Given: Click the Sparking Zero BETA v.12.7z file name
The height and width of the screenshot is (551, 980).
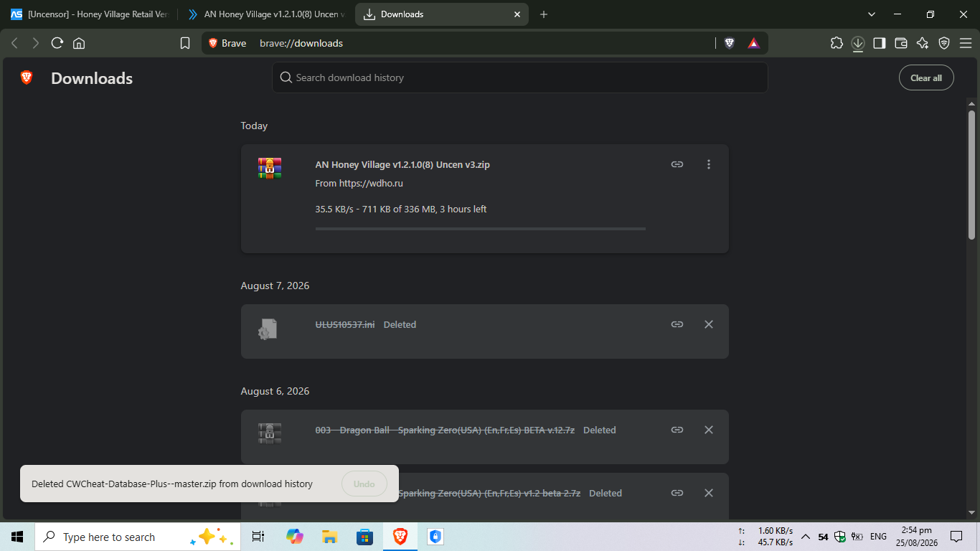Looking at the screenshot, I should tap(445, 430).
